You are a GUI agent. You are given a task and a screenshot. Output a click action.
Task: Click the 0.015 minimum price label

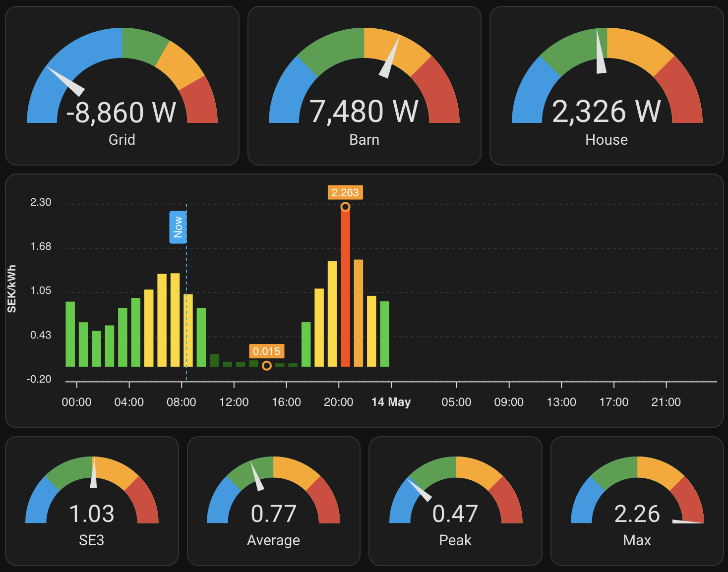point(267,351)
